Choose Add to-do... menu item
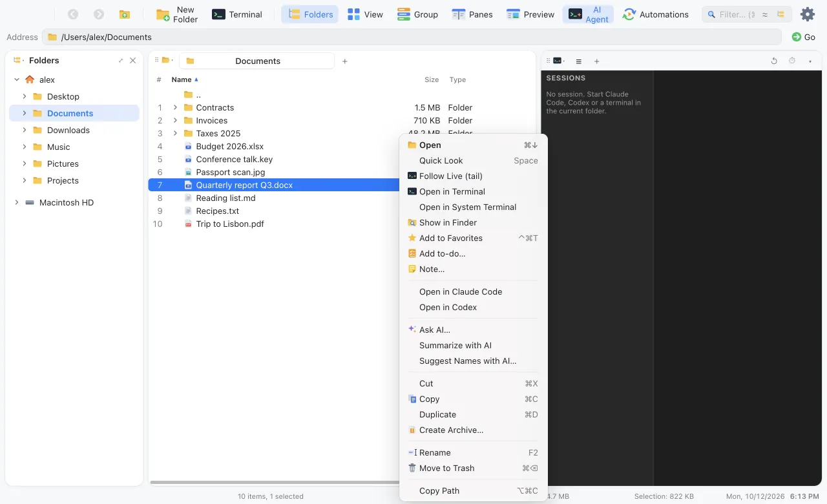 (473, 253)
